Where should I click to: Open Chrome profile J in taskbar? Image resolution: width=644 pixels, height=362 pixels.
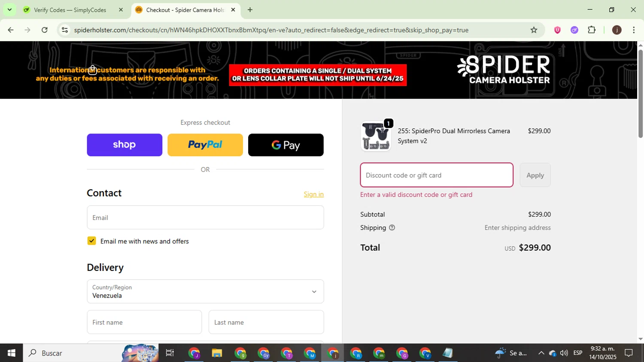(194, 353)
